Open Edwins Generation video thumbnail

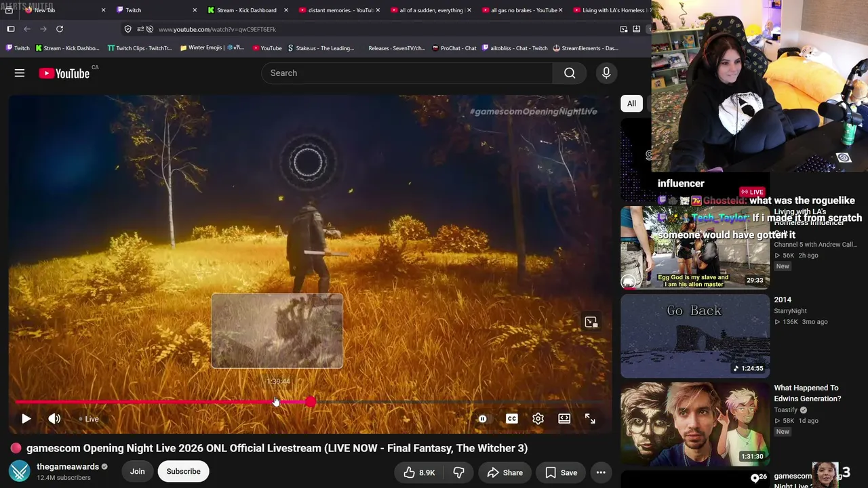pyautogui.click(x=695, y=424)
